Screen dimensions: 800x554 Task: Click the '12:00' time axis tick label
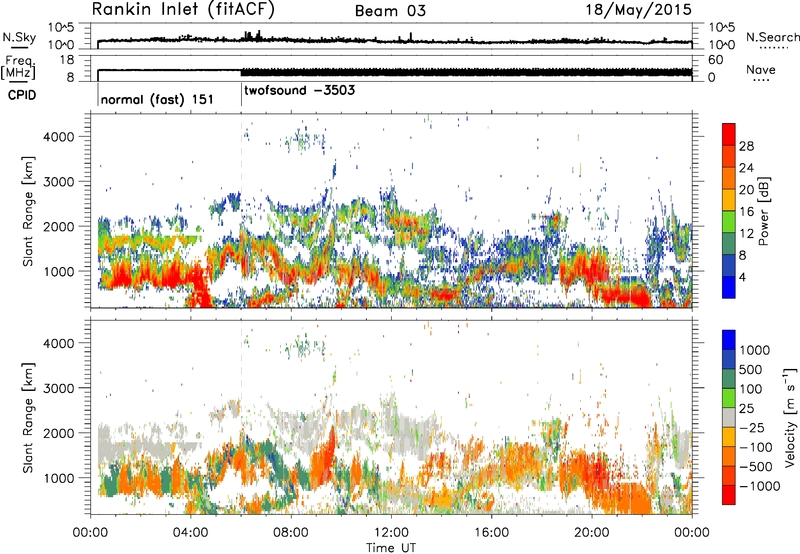click(391, 533)
